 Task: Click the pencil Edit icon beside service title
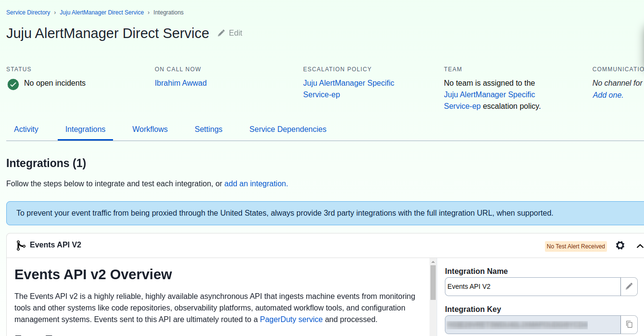click(221, 33)
